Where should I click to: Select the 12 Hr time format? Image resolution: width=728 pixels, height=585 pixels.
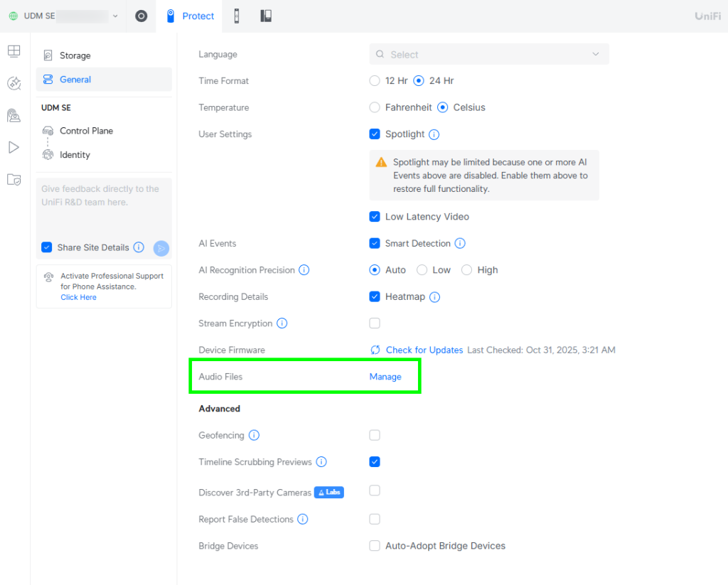[x=375, y=81]
